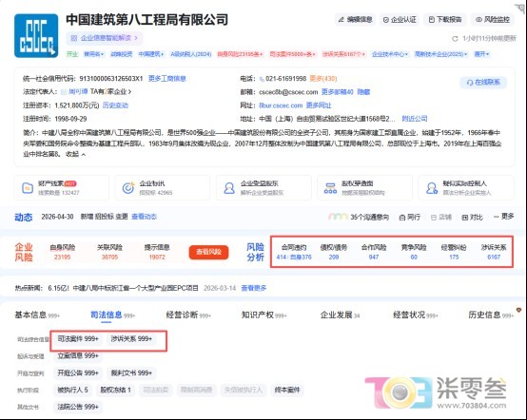Open the 财产线索 folder icon card
Viewport: 527px width, 420px height.
point(61,188)
